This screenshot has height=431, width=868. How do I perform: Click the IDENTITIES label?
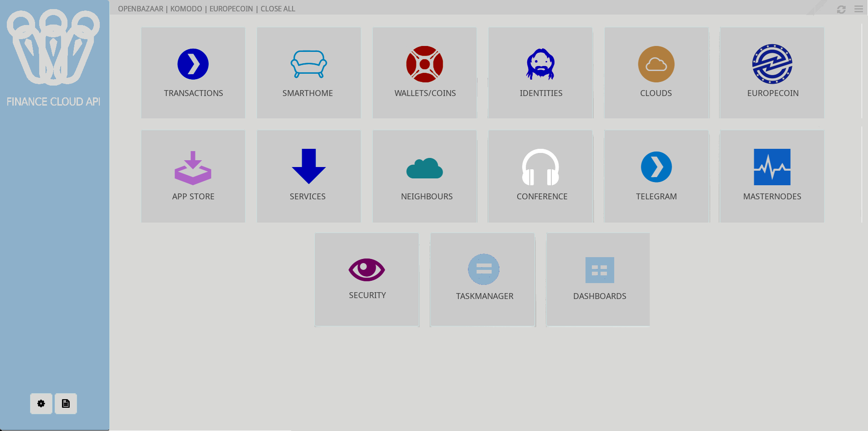pos(541,93)
